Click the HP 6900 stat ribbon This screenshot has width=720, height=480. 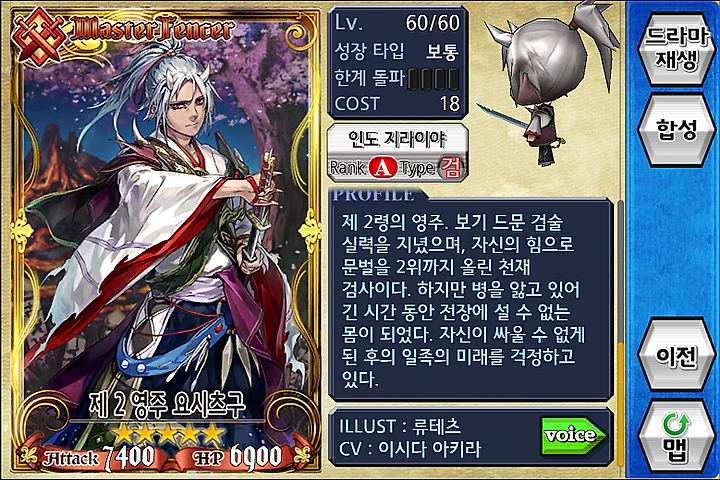[236, 456]
